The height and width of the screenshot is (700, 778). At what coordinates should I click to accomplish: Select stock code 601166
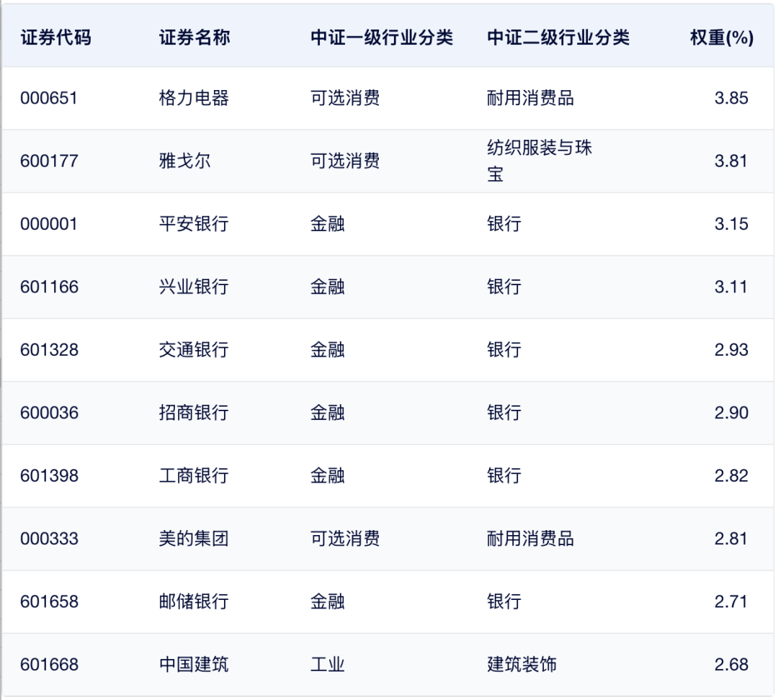pyautogui.click(x=49, y=287)
